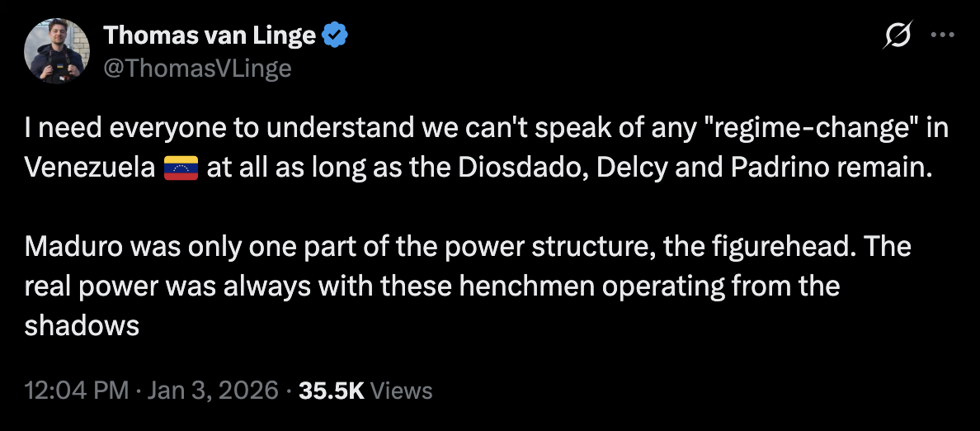
Task: Click the 35.5K view count number
Action: click(331, 391)
